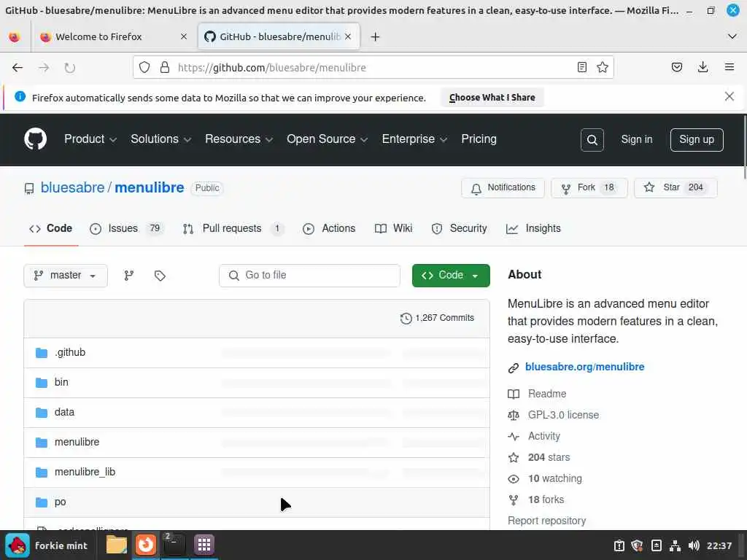Star the repository with Star button
The image size is (747, 560).
[x=675, y=187]
